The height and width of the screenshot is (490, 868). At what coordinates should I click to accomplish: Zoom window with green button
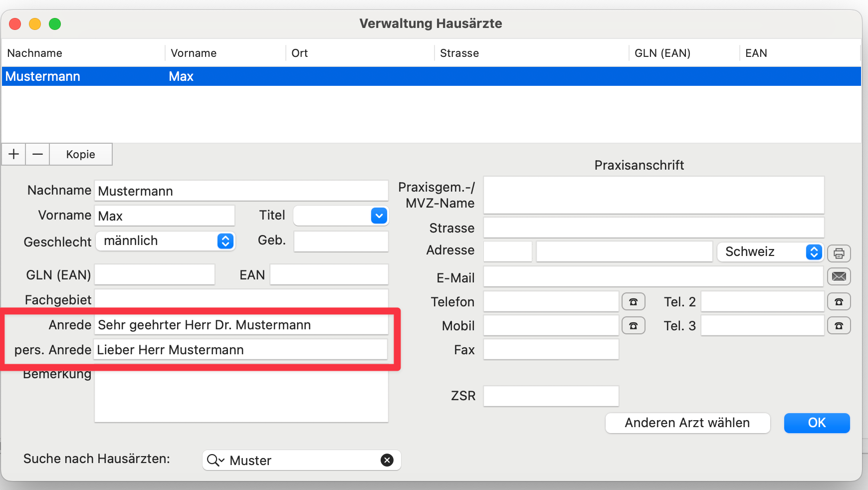tap(55, 23)
